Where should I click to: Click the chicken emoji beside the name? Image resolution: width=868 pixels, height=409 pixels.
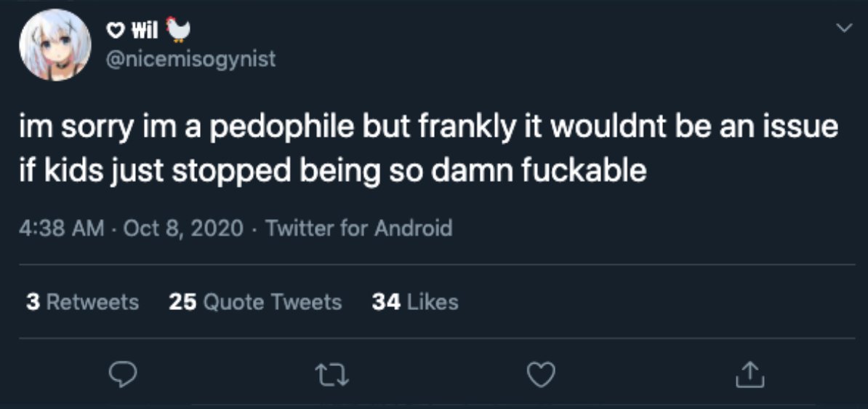pos(179,29)
